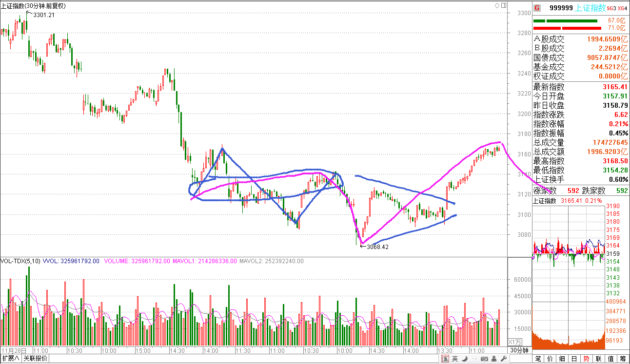Click the red G icon beside code 999999
This screenshot has height=364, width=630.
[537, 8]
